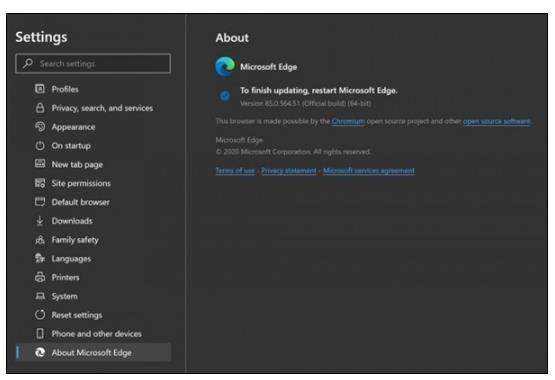This screenshot has width=555, height=380.
Task: Click the blue update checkmark icon
Action: point(225,96)
